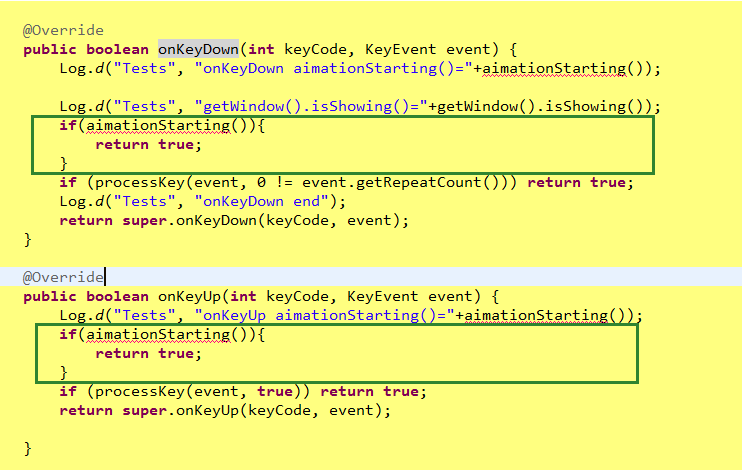Click KeyEvent parameter type in onKeyUp signature
The width and height of the screenshot is (742, 470).
click(x=382, y=296)
